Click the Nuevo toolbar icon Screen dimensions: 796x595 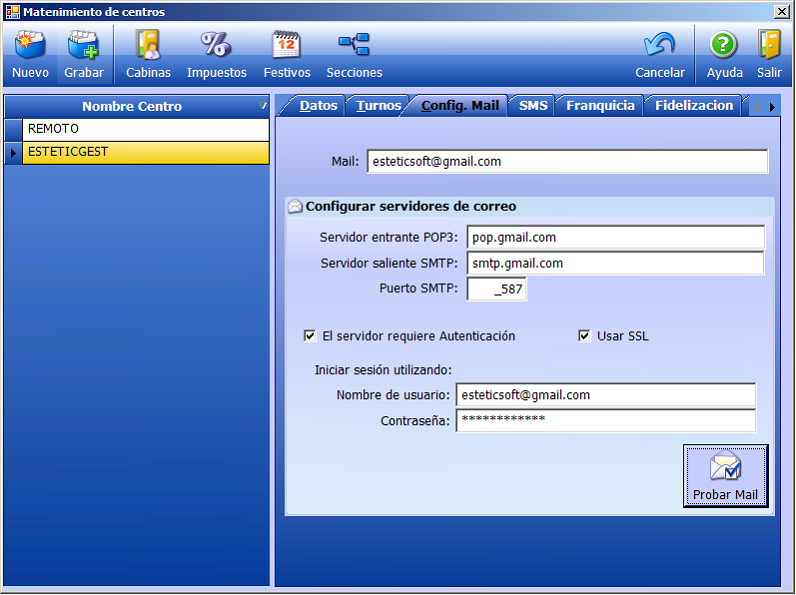(x=30, y=45)
